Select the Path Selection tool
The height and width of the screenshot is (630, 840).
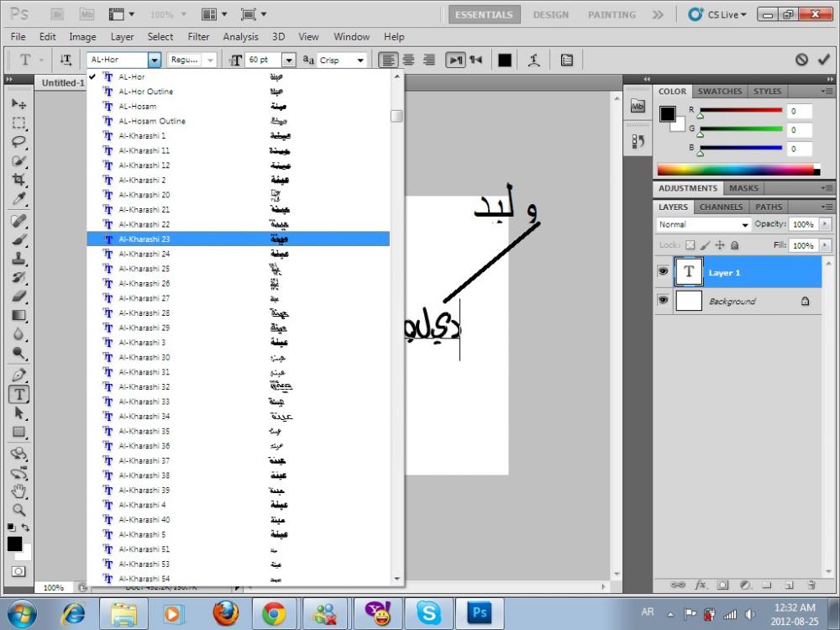18,413
